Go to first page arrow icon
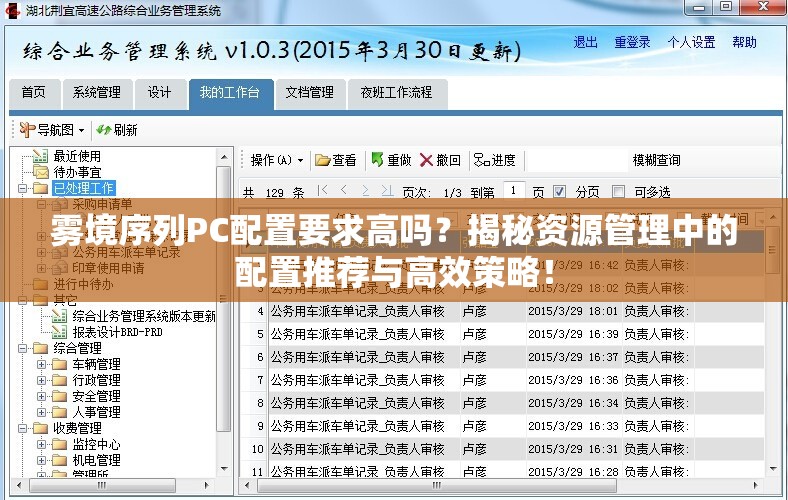788x500 pixels. [323, 190]
